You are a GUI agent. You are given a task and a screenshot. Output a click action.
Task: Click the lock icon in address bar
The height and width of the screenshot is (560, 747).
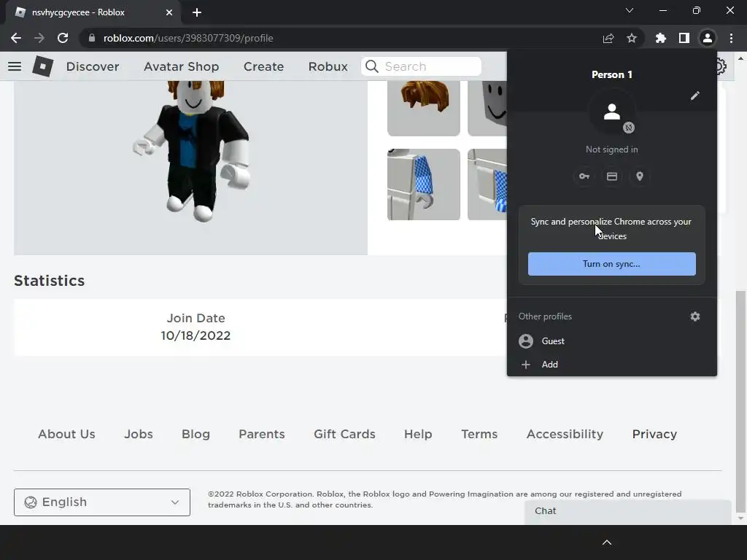92,38
